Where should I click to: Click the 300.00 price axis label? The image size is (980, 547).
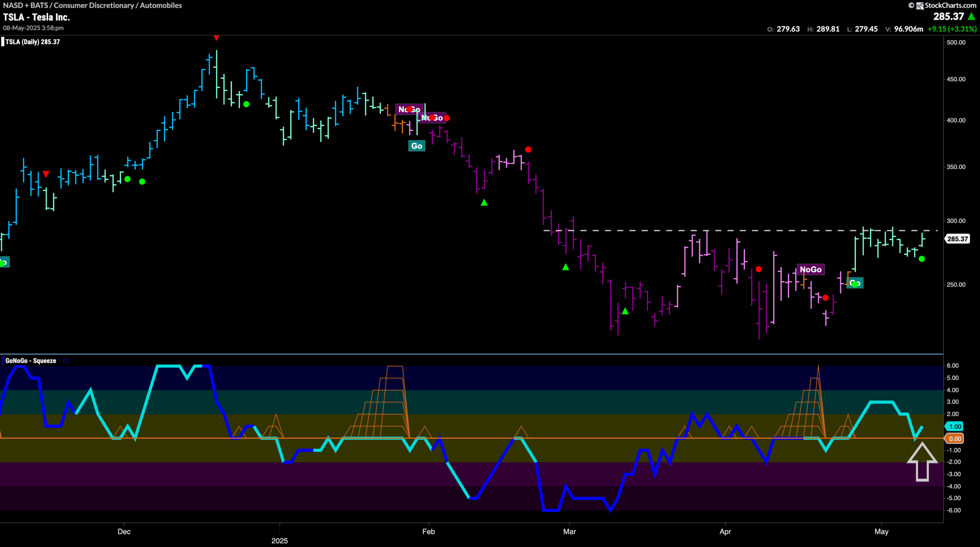956,221
